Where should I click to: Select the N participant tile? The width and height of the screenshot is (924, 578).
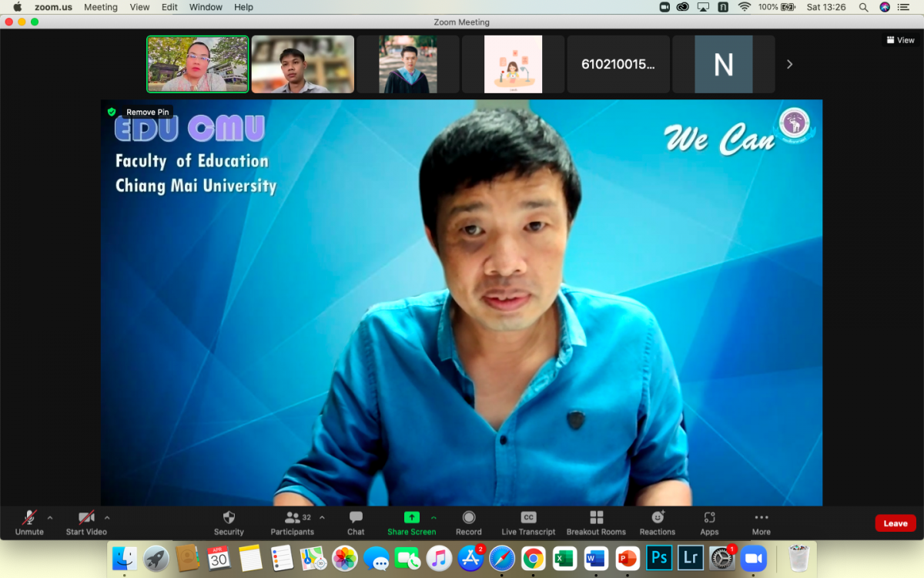coord(724,65)
